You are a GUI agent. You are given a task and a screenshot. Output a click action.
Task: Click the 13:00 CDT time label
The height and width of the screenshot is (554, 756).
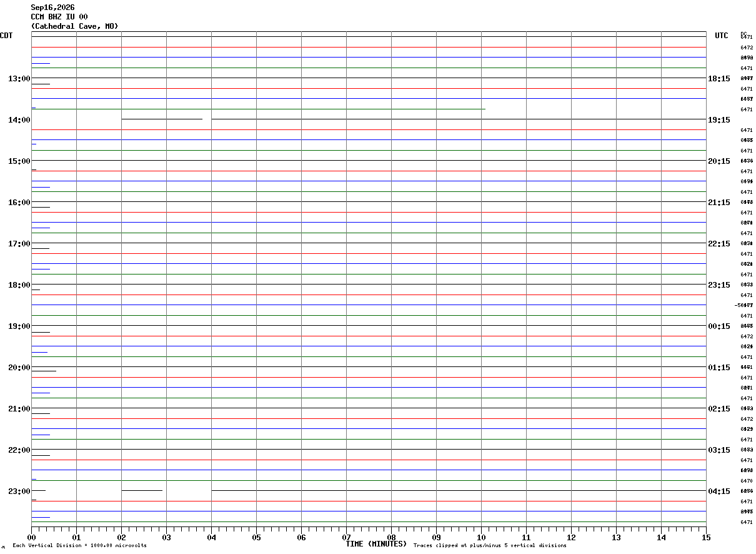pyautogui.click(x=19, y=79)
